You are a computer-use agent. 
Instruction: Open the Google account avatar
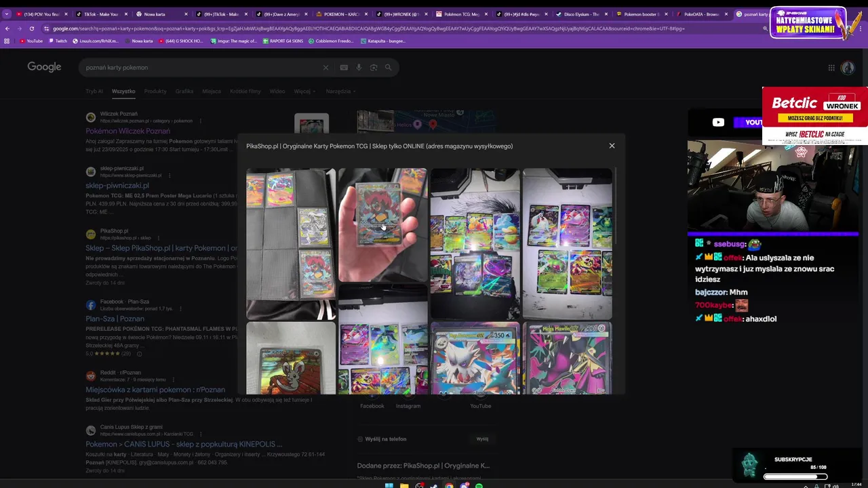(848, 67)
